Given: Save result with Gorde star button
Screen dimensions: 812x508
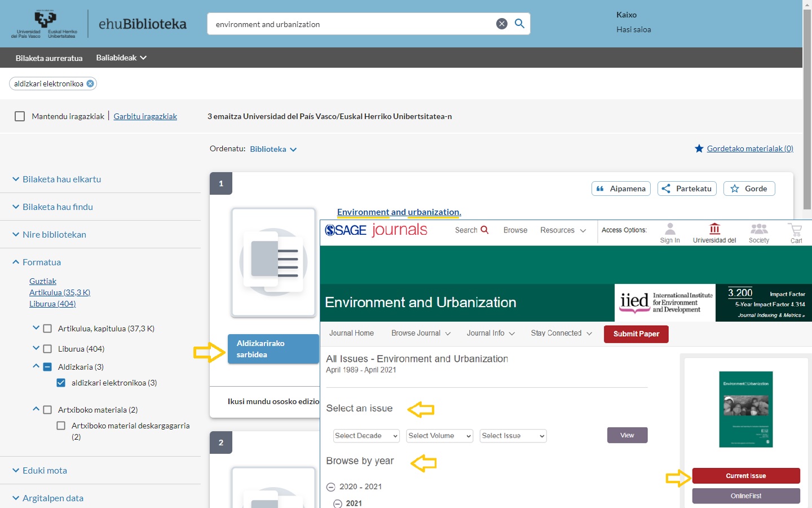Looking at the screenshot, I should pyautogui.click(x=749, y=189).
